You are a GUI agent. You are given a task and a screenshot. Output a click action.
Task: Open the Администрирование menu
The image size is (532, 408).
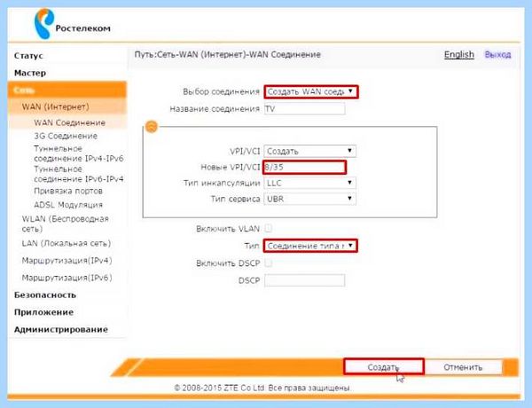[x=61, y=330]
